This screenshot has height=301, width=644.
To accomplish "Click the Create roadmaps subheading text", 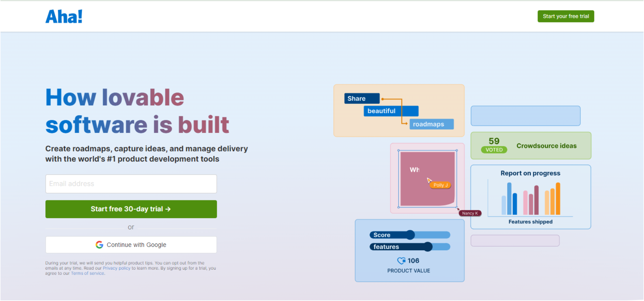I will pos(146,154).
